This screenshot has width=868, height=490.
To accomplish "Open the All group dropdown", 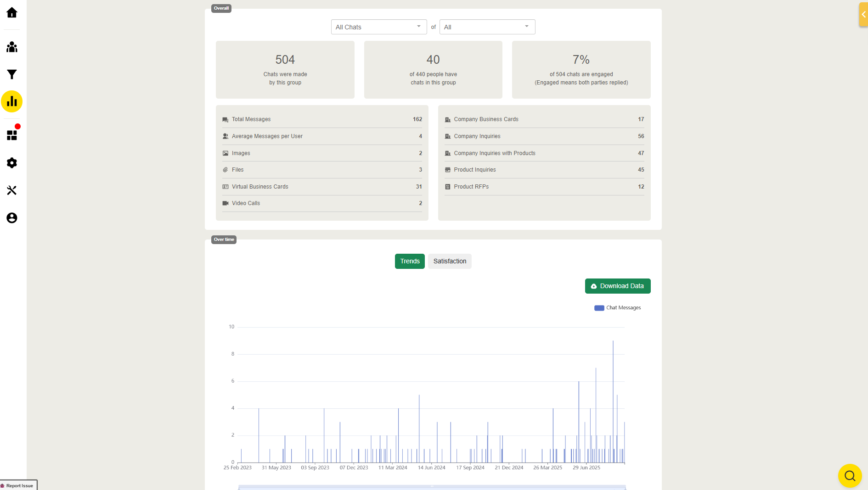I will tap(487, 27).
